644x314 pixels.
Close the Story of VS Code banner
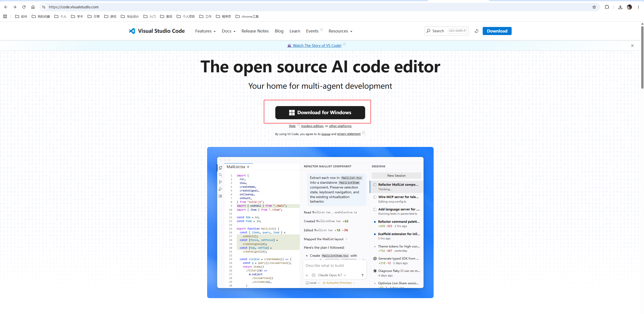[632, 46]
